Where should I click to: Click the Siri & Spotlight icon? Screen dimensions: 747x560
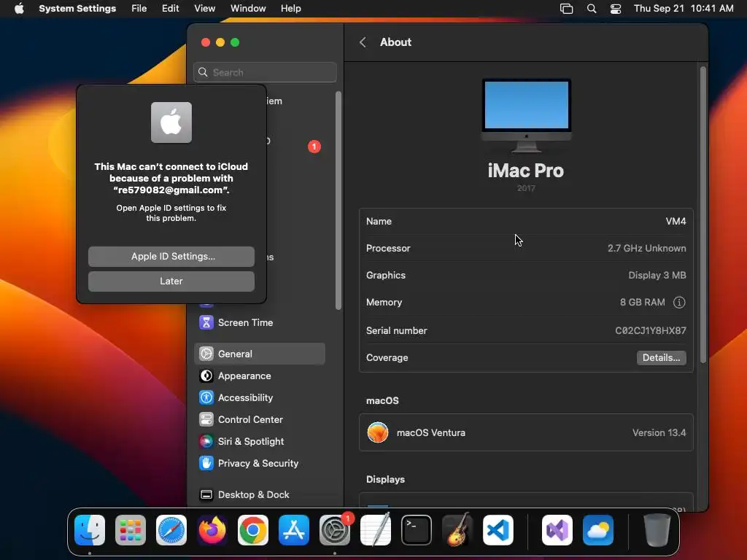point(206,441)
